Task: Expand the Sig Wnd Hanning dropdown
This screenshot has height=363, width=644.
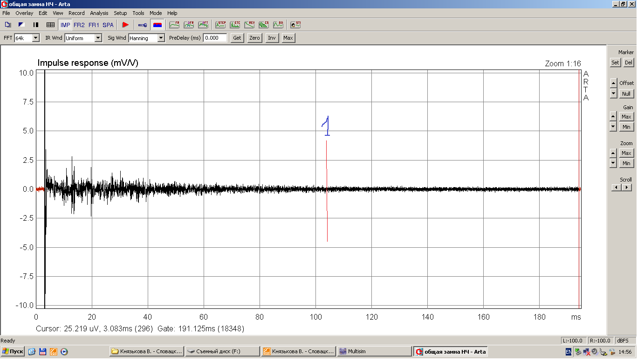Action: [161, 38]
